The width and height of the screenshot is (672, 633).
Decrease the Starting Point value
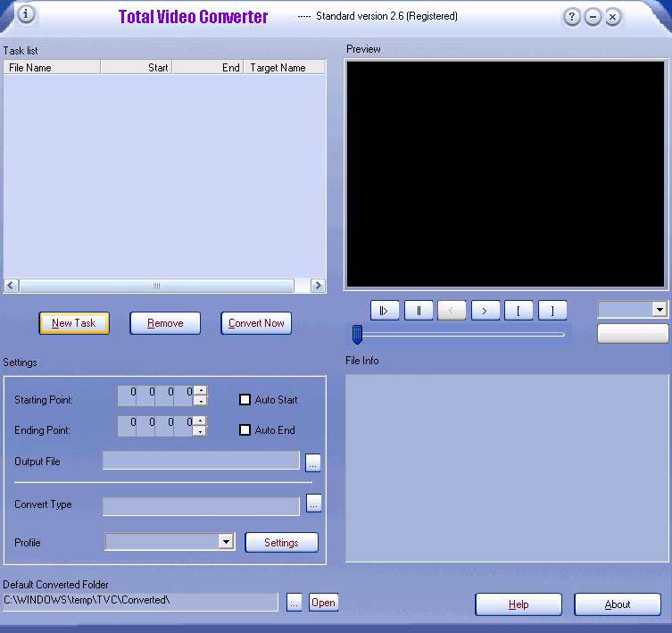click(200, 401)
